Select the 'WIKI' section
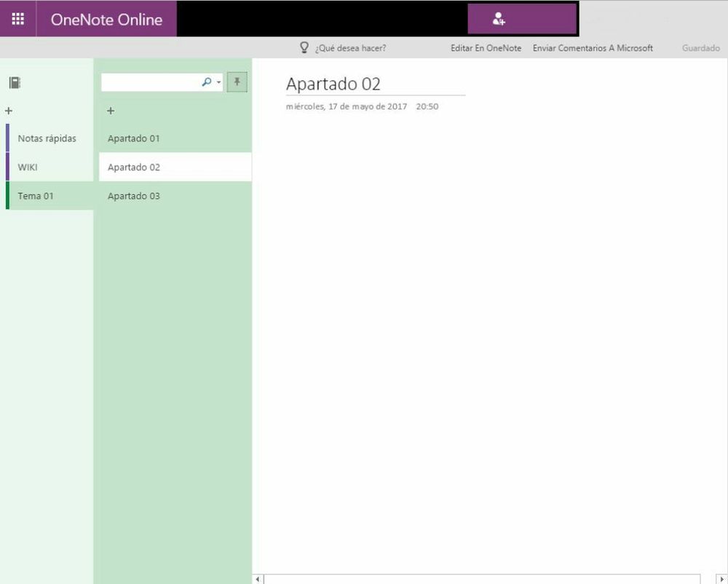 pyautogui.click(x=50, y=167)
